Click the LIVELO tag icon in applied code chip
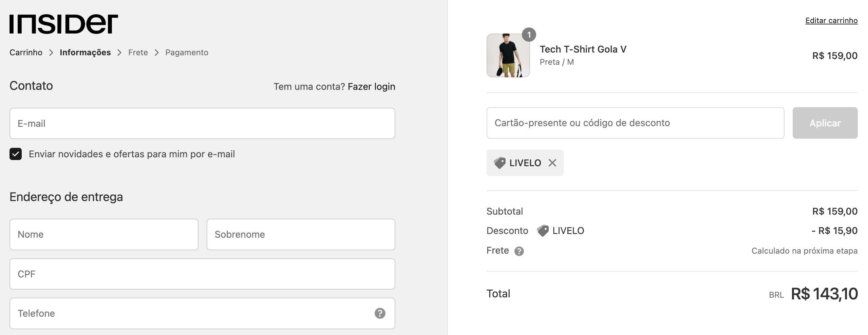This screenshot has height=335, width=868. (499, 163)
